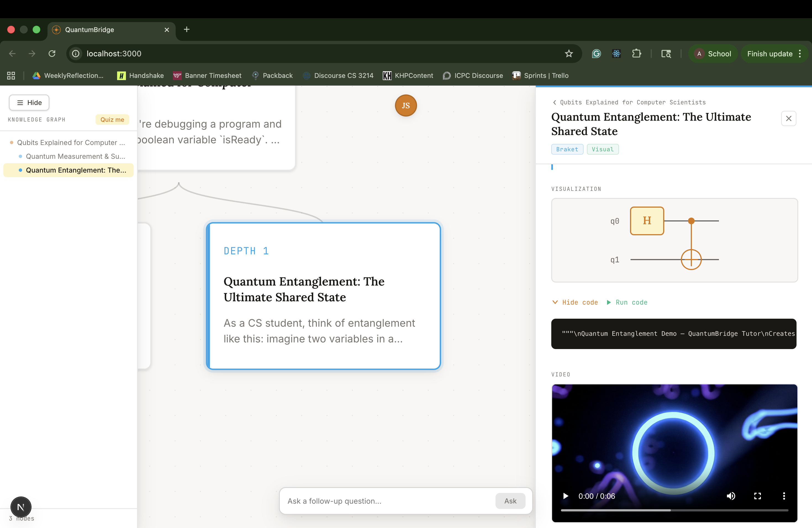Image resolution: width=812 pixels, height=528 pixels.
Task: Collapse the code with Hide code
Action: (575, 302)
